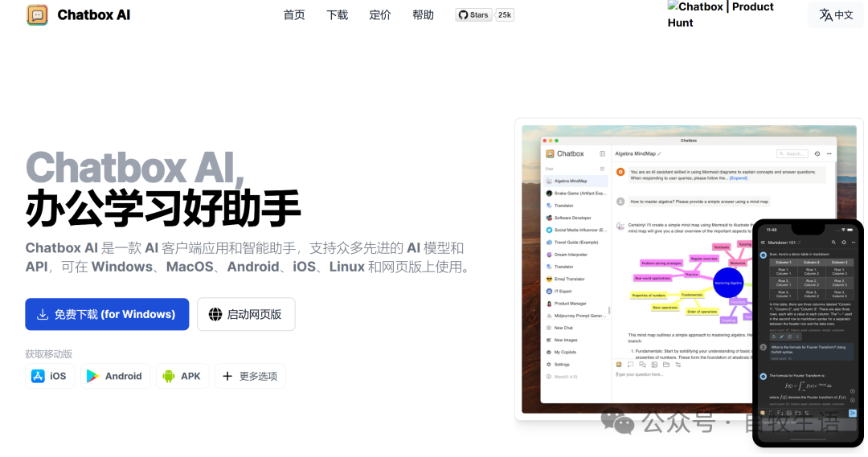Select Software Developer in the preview sidebar
This screenshot has height=457, width=868.
575,218
